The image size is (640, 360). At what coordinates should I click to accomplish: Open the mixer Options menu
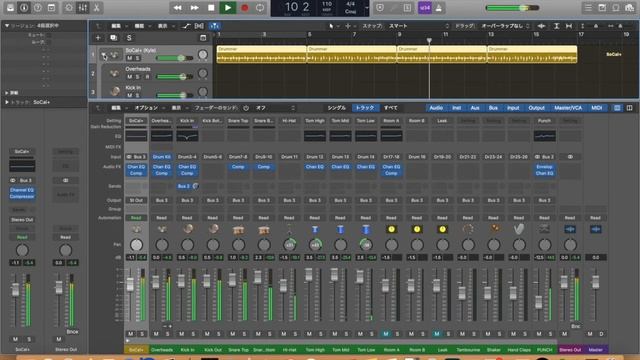click(x=148, y=108)
